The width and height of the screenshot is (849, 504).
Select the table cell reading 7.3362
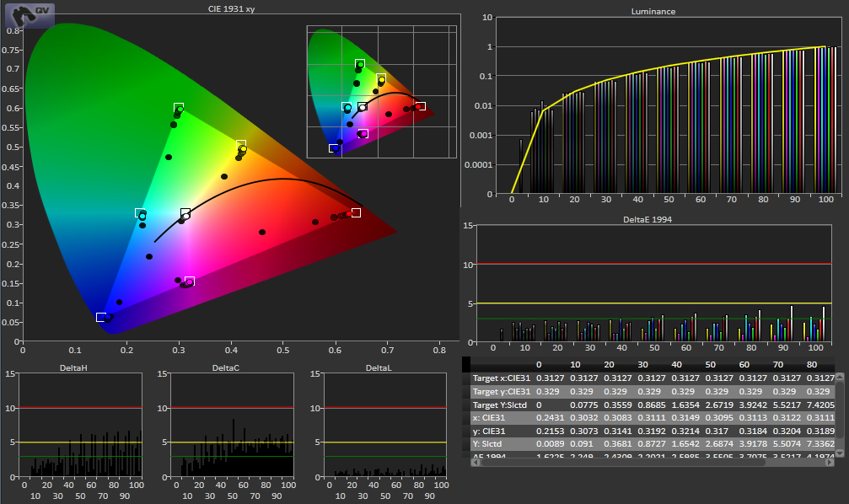tap(821, 444)
